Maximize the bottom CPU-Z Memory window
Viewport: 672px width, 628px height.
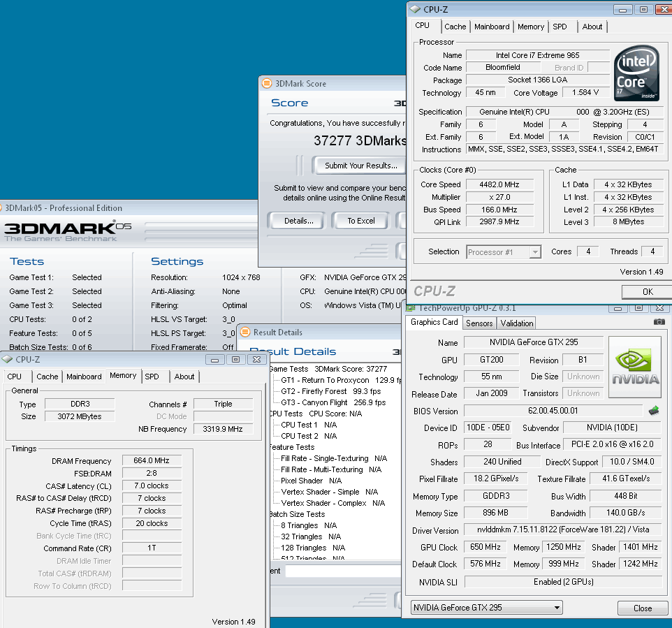(235, 360)
